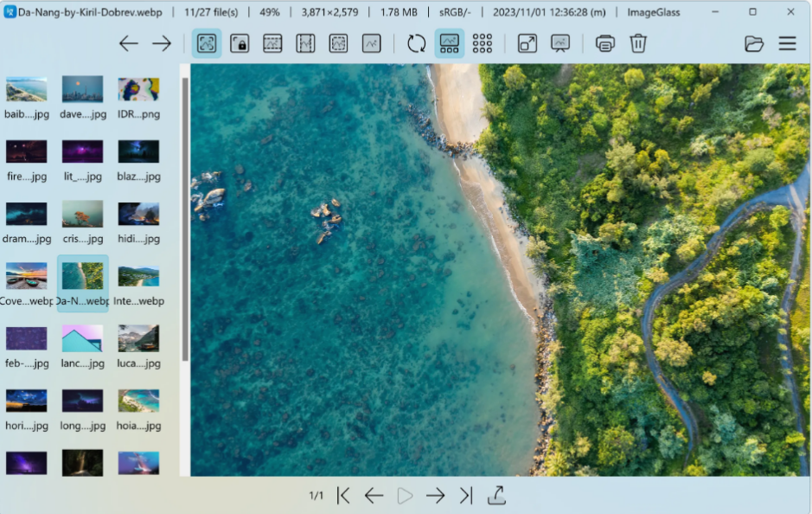Viewport: 812px width, 514px height.
Task: Hide the thumbnail gallery panel
Action: pyautogui.click(x=449, y=43)
